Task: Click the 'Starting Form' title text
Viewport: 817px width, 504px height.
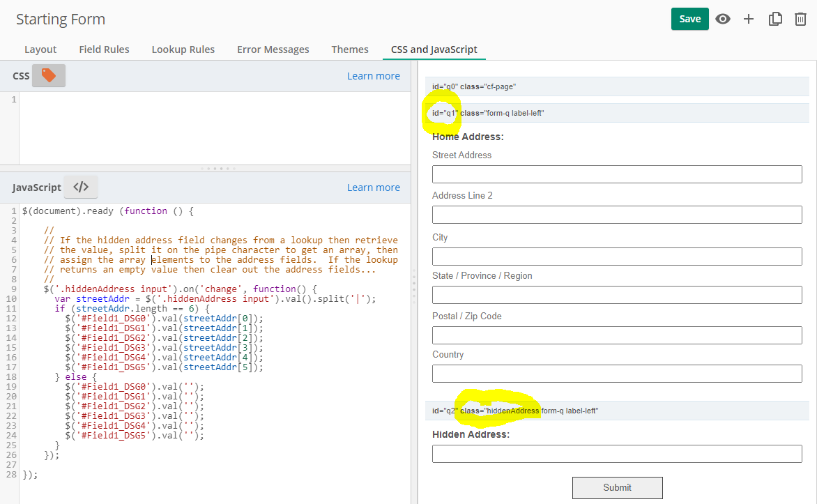Action: 61,20
